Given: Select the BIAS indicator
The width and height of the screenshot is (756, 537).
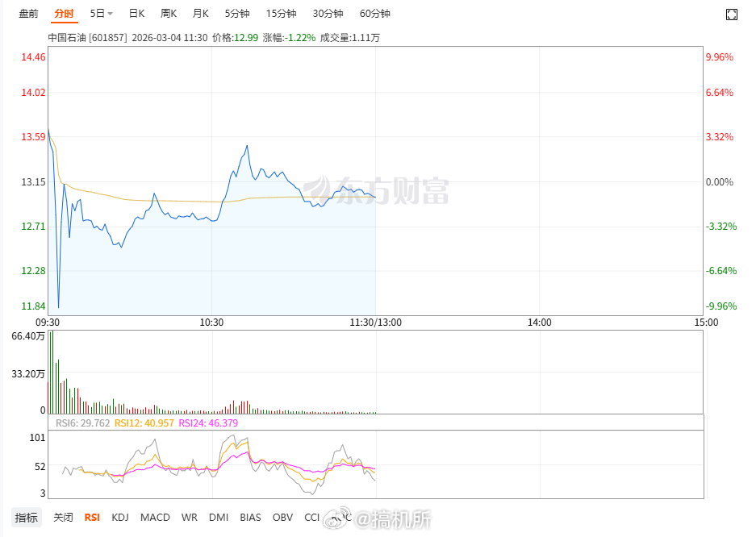Looking at the screenshot, I should click(x=250, y=518).
